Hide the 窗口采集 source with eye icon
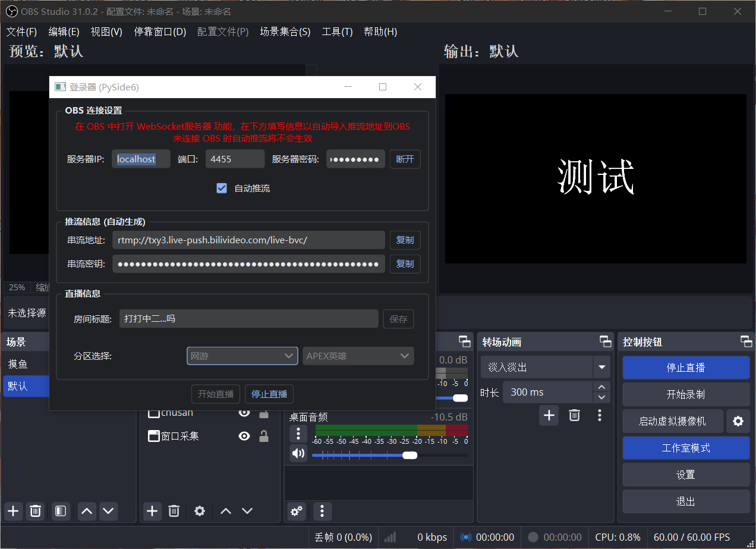The image size is (756, 549). pyautogui.click(x=244, y=436)
